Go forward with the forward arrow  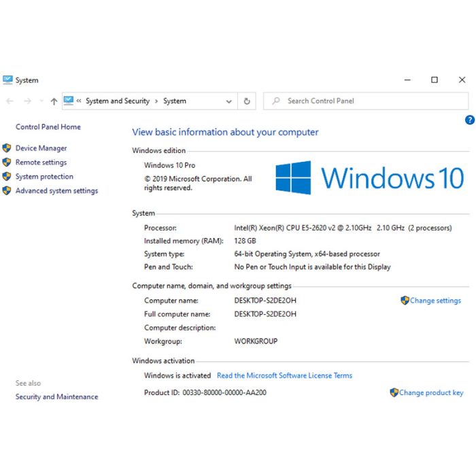(x=28, y=101)
